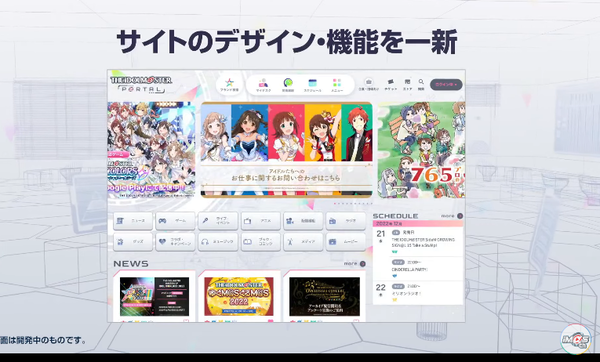The height and width of the screenshot is (362, 600).
Task: Open the black orchestra concert news card
Action: [324, 296]
